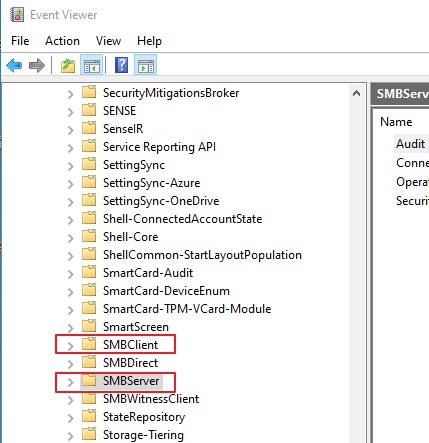The width and height of the screenshot is (429, 443).
Task: Click the Help question mark icon
Action: (x=121, y=65)
